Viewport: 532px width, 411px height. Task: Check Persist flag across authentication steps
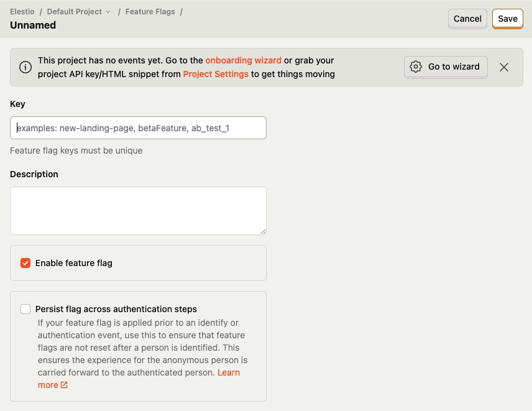coord(25,309)
